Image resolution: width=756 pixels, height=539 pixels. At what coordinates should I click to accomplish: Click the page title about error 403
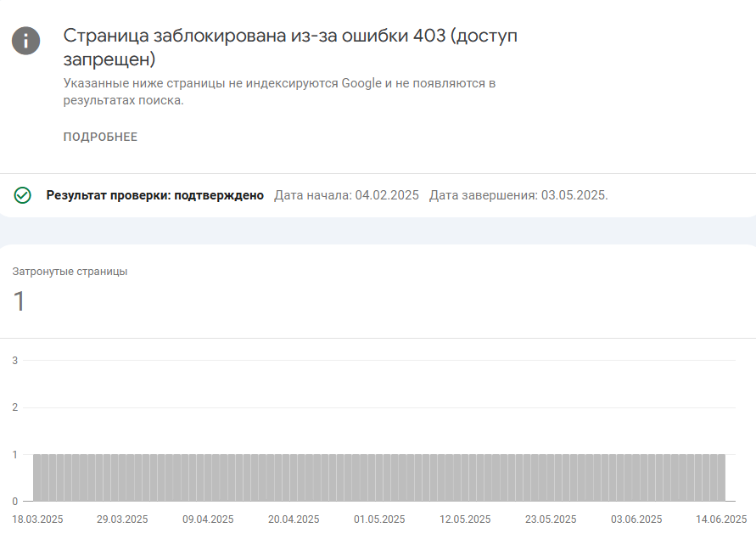[290, 48]
